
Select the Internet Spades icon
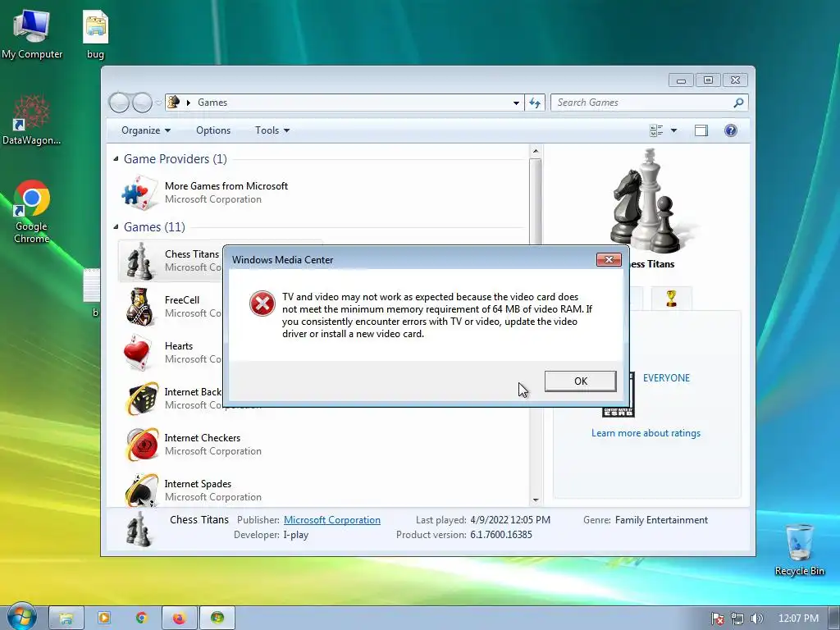pyautogui.click(x=142, y=490)
